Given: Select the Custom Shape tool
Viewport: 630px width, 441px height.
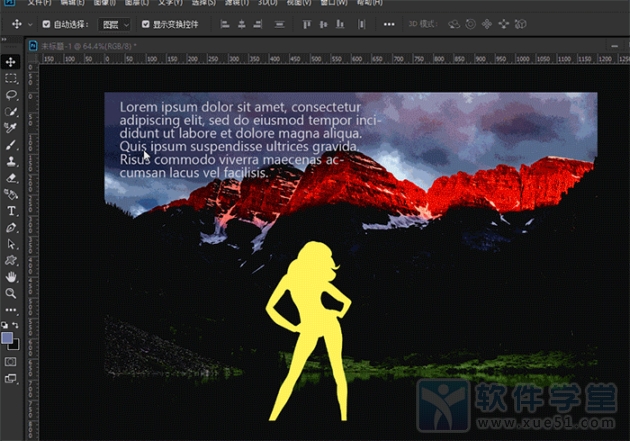Looking at the screenshot, I should 10,260.
